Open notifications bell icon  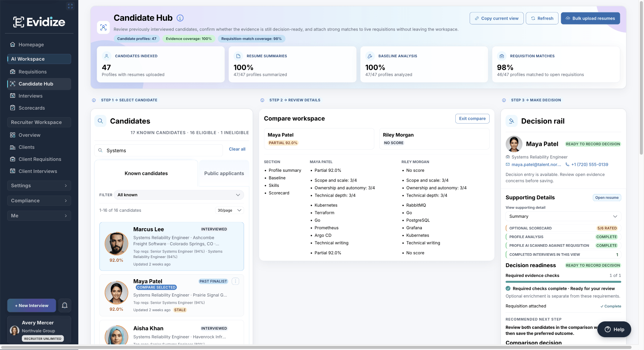[65, 306]
